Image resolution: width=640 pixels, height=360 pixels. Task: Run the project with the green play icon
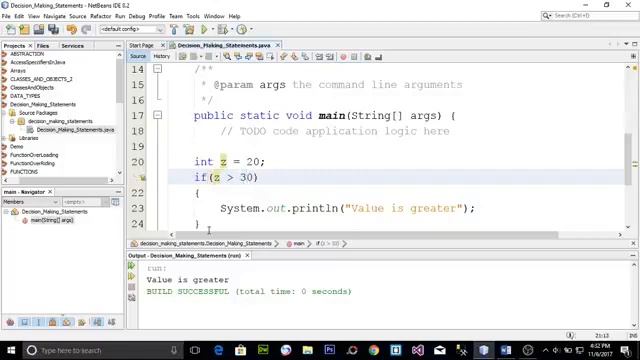click(x=204, y=29)
